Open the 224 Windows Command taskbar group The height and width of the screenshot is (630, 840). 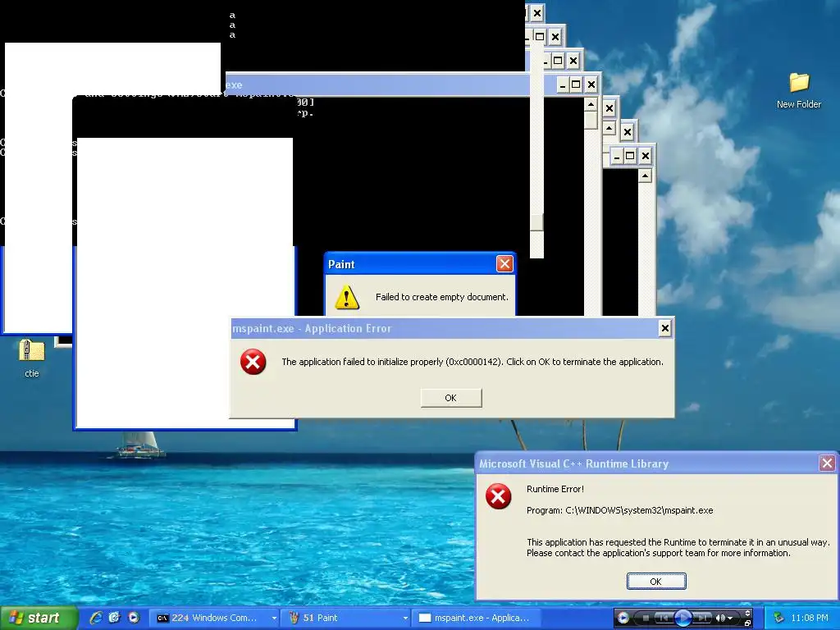point(212,618)
